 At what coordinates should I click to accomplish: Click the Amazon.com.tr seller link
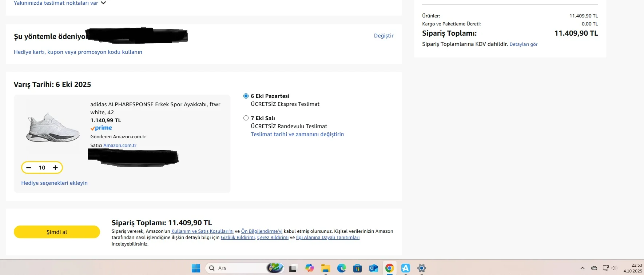click(x=120, y=146)
